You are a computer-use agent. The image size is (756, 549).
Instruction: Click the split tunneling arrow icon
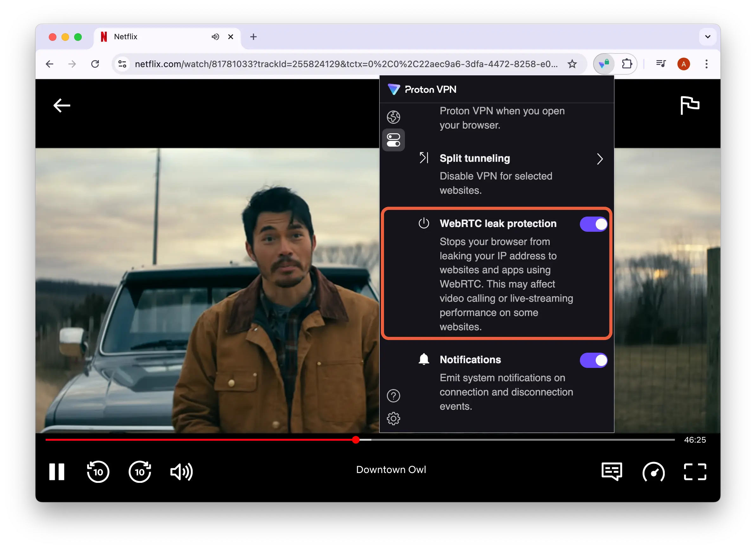pyautogui.click(x=424, y=158)
